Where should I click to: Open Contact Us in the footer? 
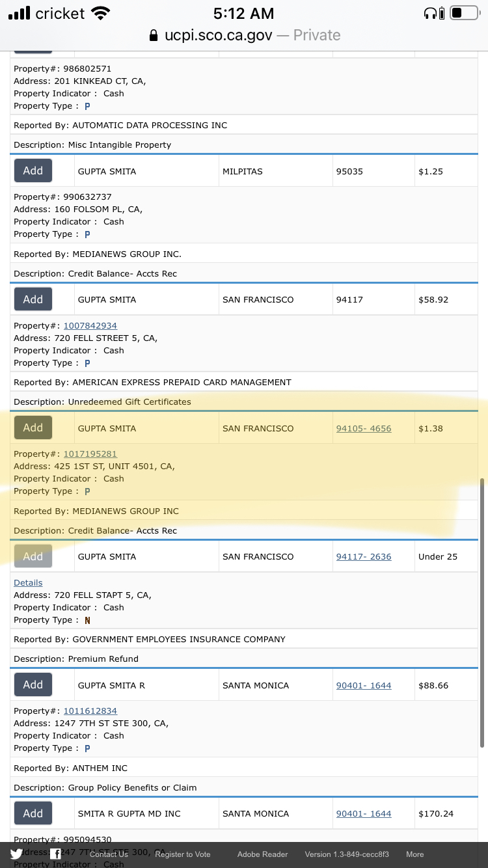(x=109, y=854)
